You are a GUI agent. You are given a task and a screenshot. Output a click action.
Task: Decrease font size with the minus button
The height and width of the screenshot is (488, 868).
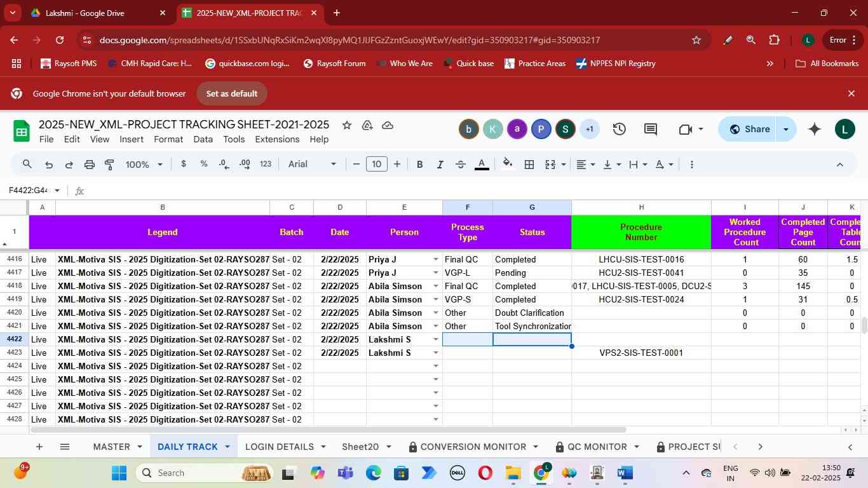(356, 165)
